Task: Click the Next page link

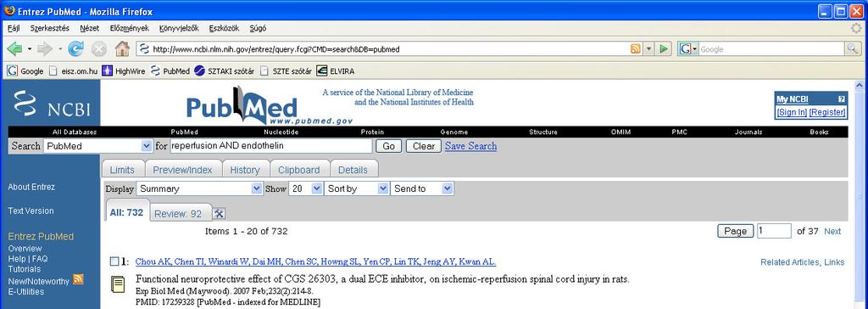Action: 832,232
